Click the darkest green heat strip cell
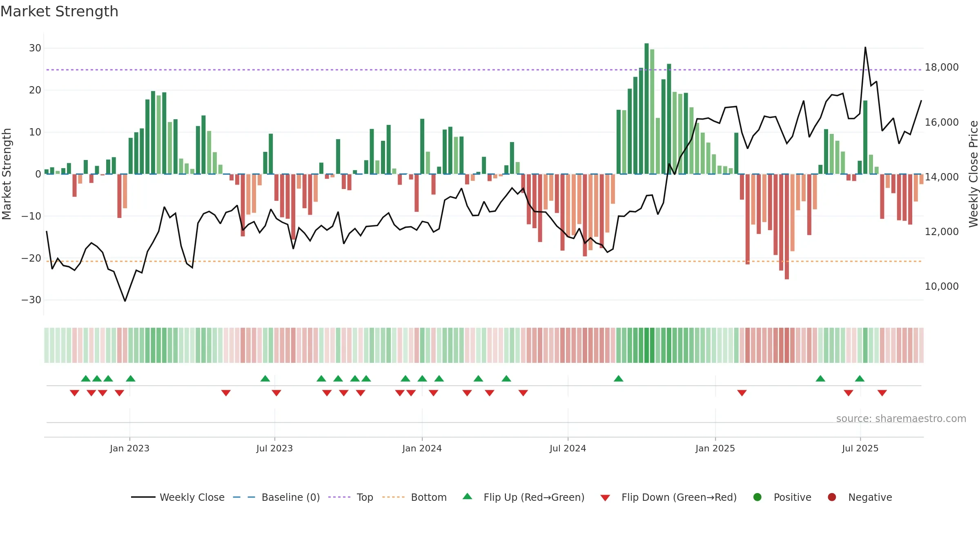Image resolution: width=980 pixels, height=551 pixels. pyautogui.click(x=646, y=345)
